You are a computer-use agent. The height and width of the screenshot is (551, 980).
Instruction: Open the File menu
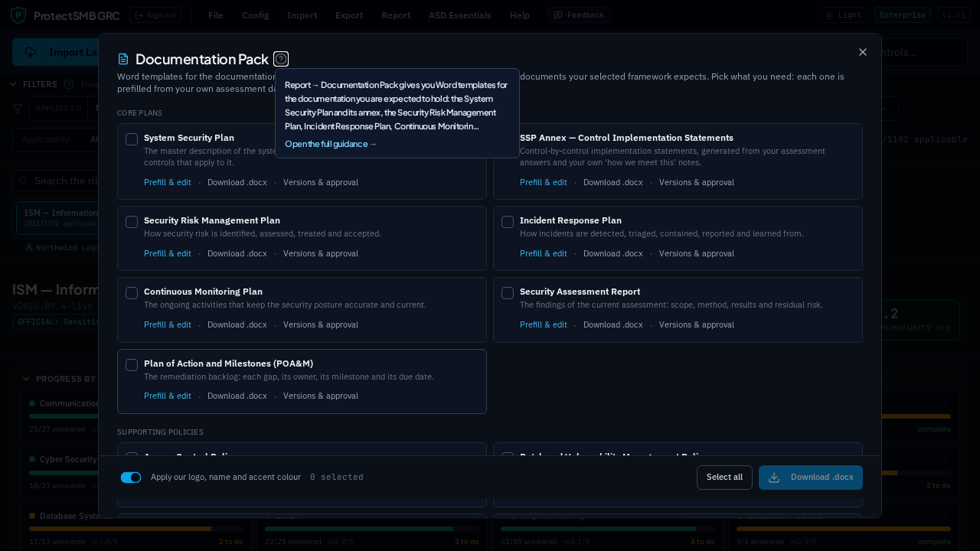(216, 15)
